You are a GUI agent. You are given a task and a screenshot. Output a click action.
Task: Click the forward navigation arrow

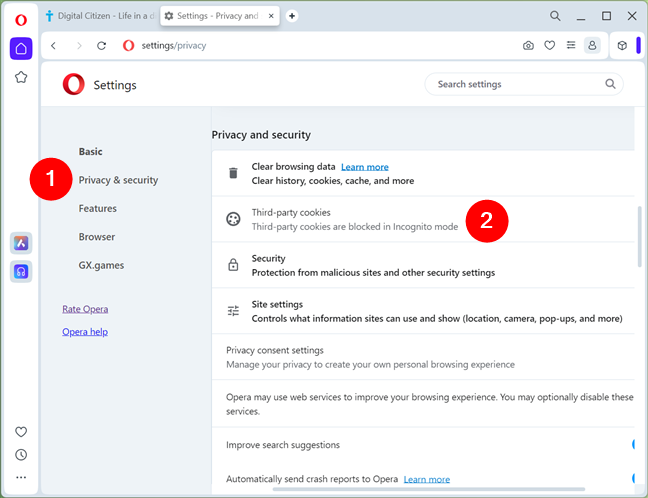coord(79,45)
